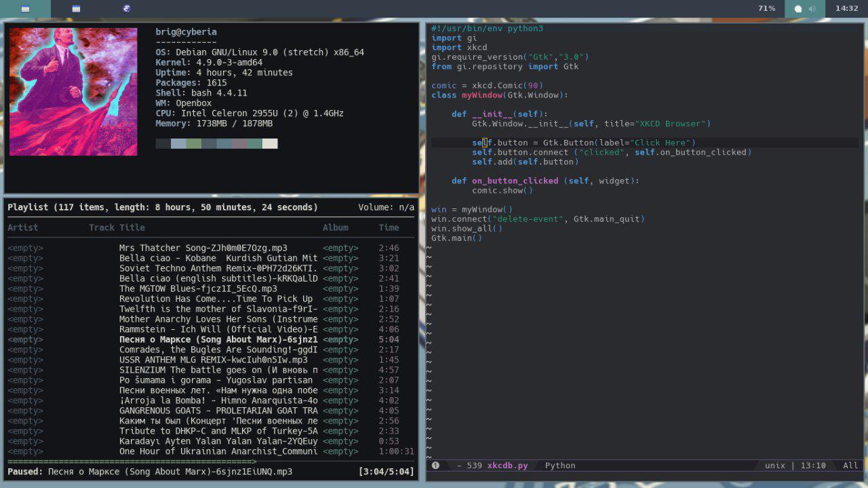The image size is (868, 488).
Task: Click the xkcdb.py filename in the status line
Action: (507, 466)
